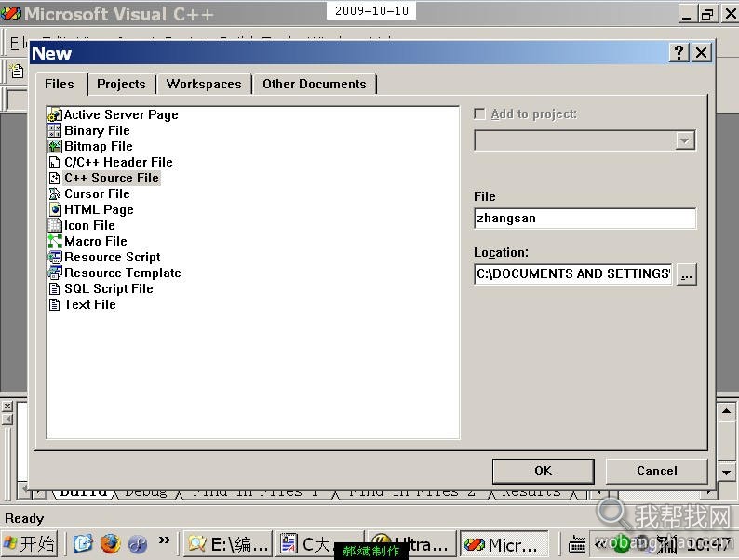Click the new text file toolbar icon
This screenshot has width=739, height=560.
[x=17, y=71]
